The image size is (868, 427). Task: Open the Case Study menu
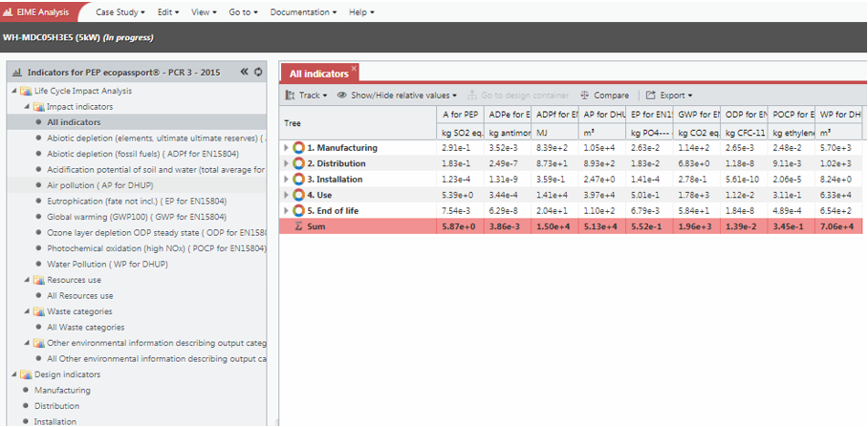[x=120, y=12]
